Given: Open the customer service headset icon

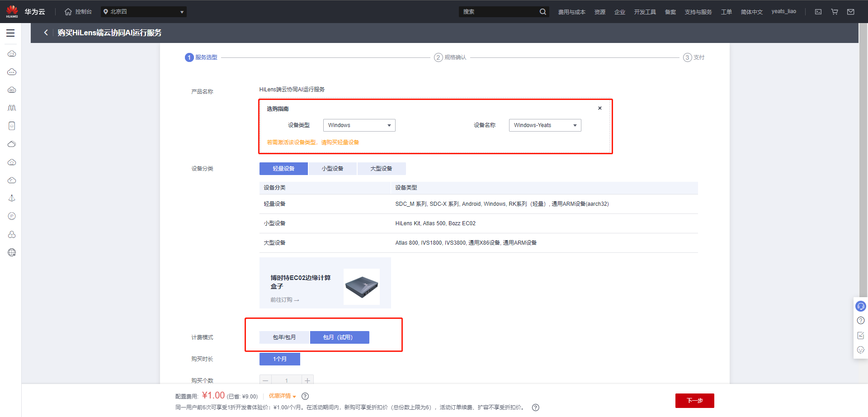Looking at the screenshot, I should coord(861,307).
